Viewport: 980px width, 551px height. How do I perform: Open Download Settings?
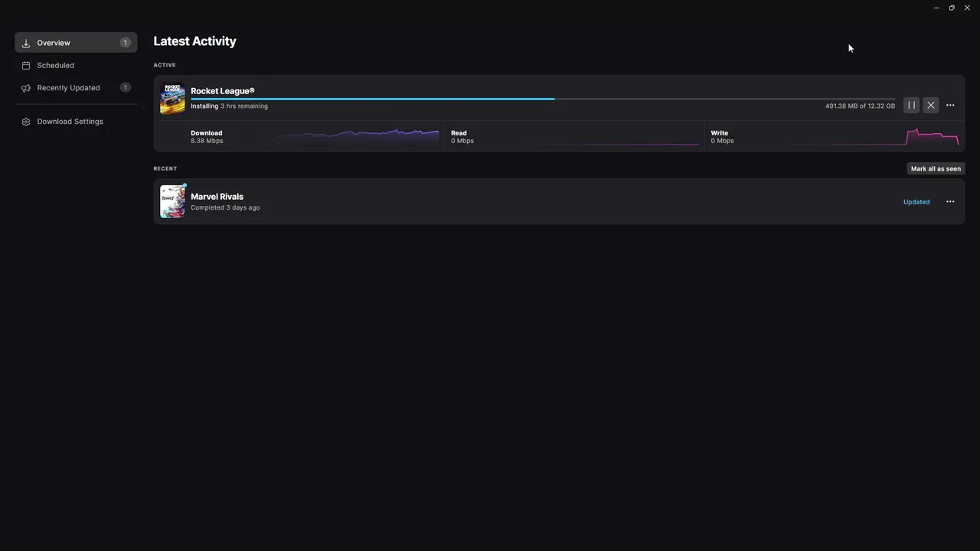tap(76, 121)
